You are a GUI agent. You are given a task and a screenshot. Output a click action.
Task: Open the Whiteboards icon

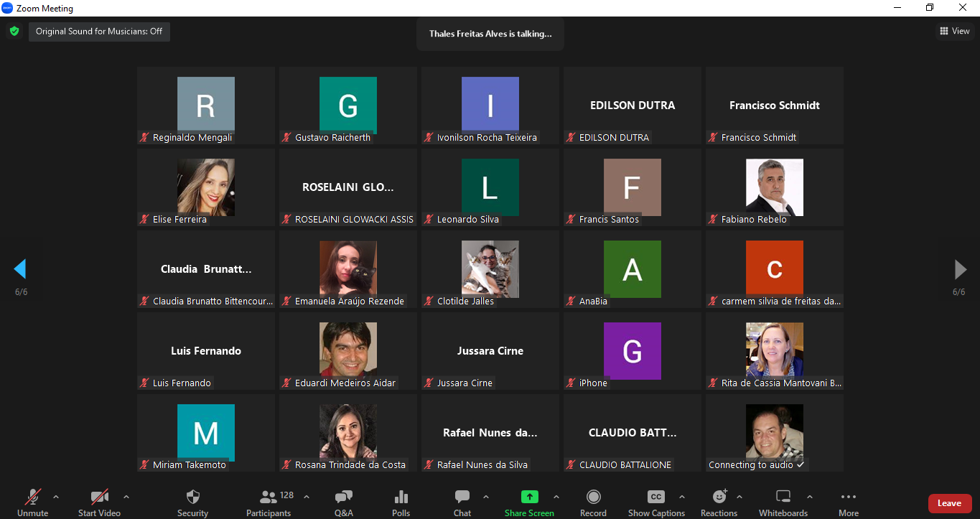coord(783,497)
